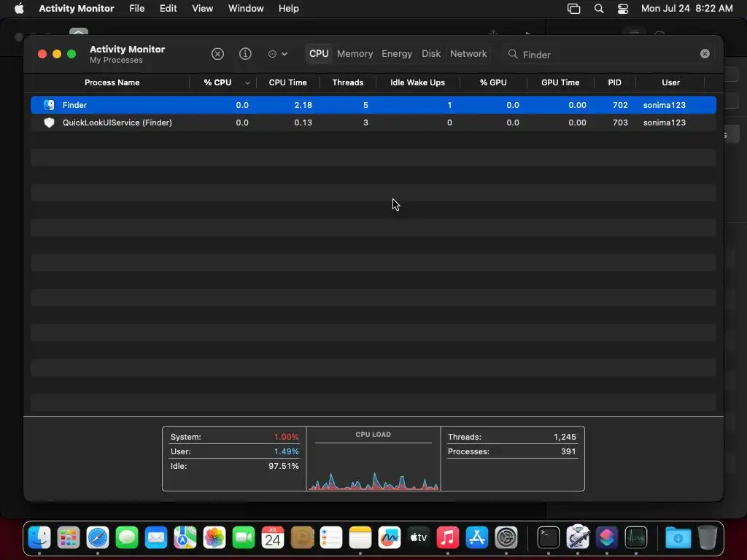Open Photos from the Dock
The width and height of the screenshot is (747, 560).
214,537
